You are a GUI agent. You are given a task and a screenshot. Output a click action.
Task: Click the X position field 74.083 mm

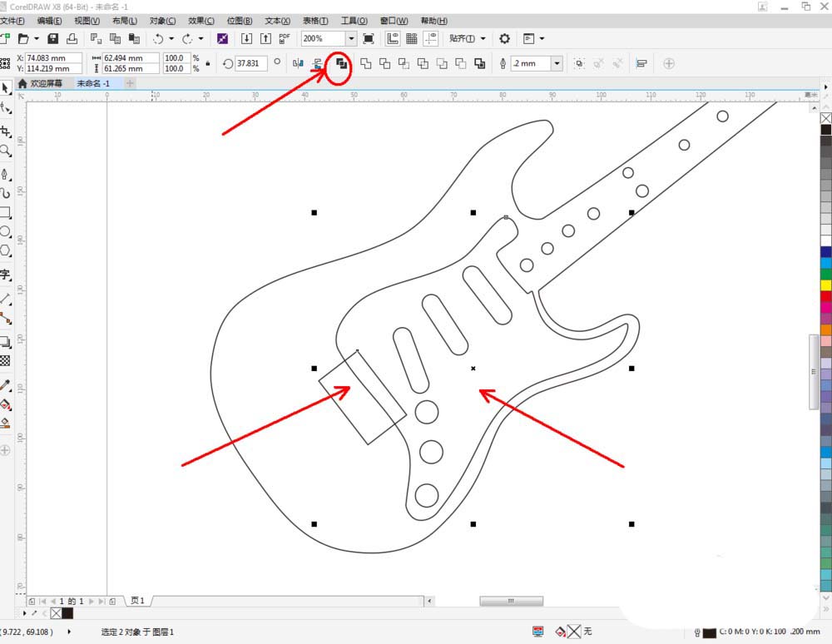pos(53,57)
